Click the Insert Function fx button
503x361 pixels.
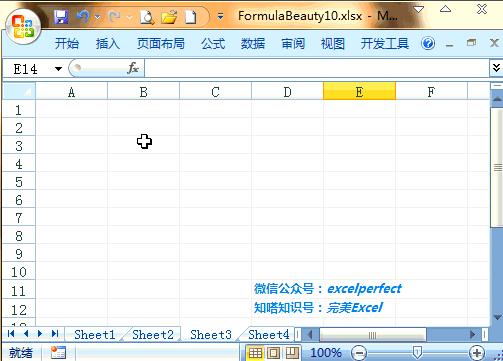point(133,69)
